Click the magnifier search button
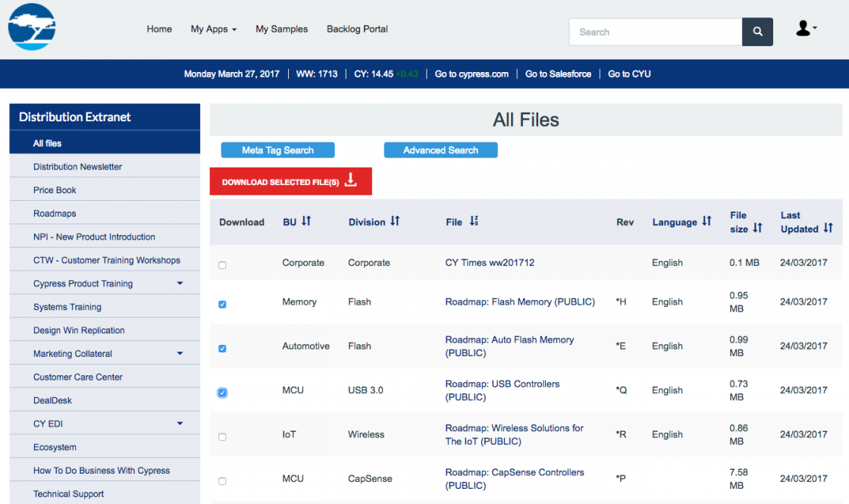The image size is (849, 504). [757, 32]
